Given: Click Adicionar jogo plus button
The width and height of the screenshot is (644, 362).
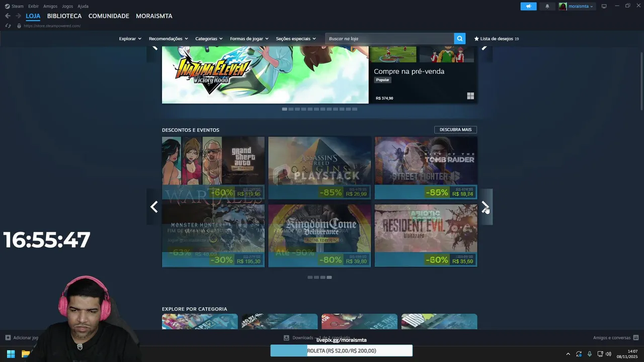Looking at the screenshot, I should click(8, 338).
